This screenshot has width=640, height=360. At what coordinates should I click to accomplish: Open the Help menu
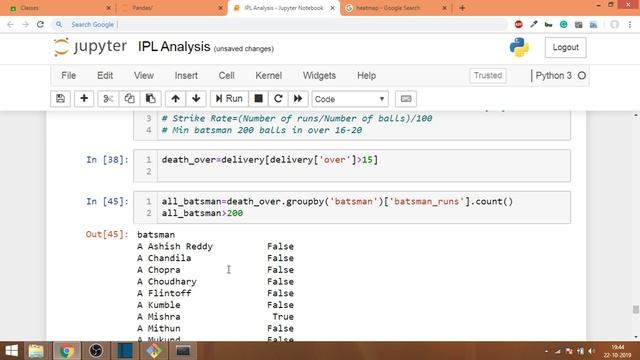coord(367,76)
